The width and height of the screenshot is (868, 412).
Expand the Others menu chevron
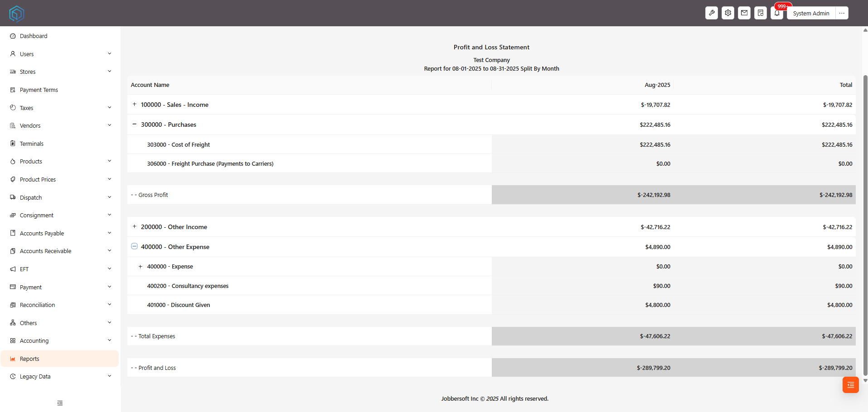point(109,323)
